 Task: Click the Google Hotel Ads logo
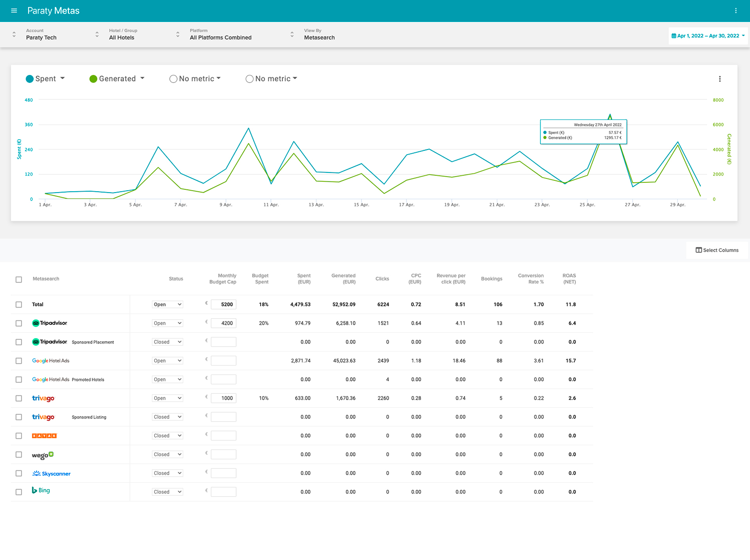(51, 361)
